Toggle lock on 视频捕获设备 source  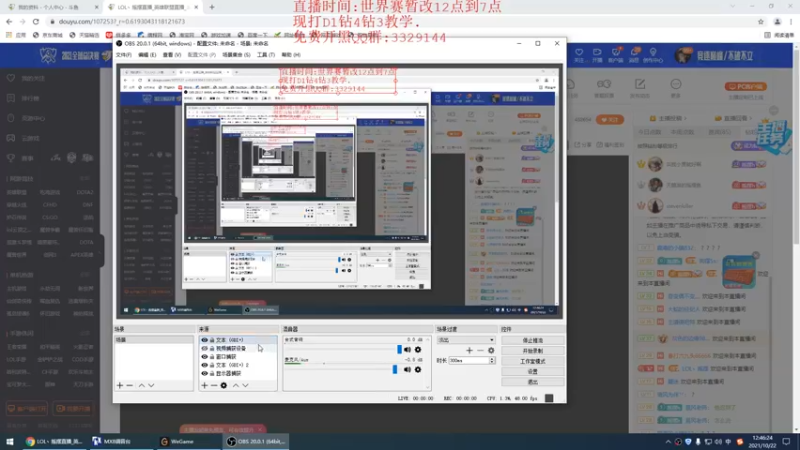(x=212, y=348)
